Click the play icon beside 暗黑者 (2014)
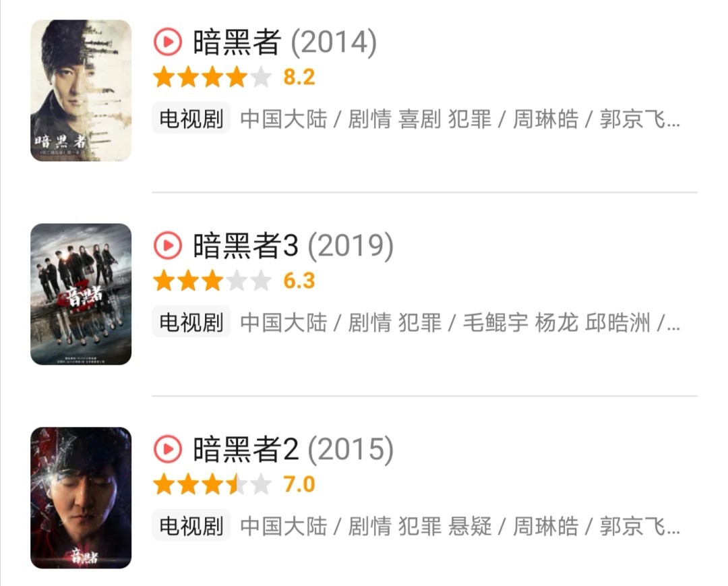 click(167, 43)
